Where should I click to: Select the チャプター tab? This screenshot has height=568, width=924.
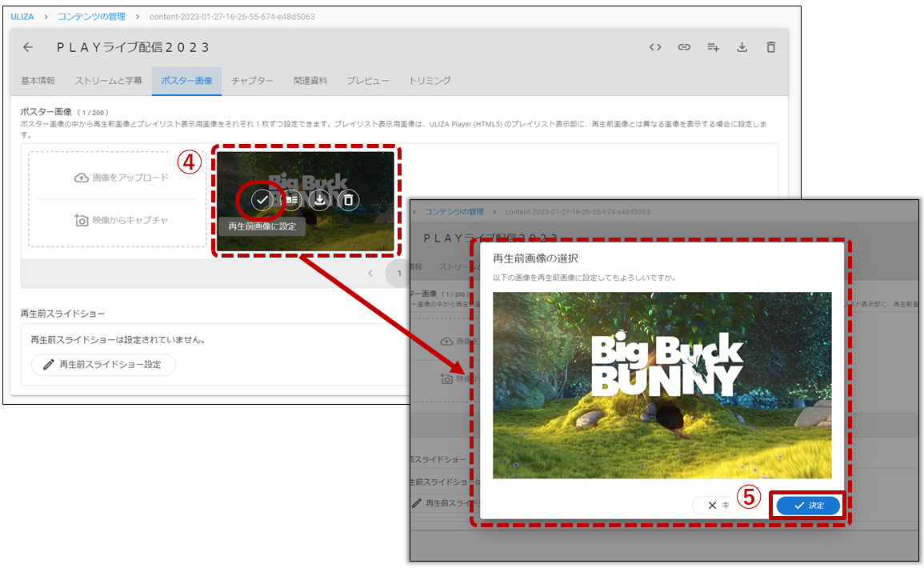pyautogui.click(x=252, y=81)
